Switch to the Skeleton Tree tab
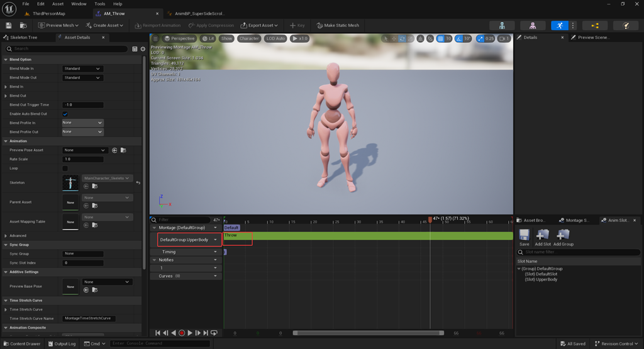Viewport: 644px width, 349px height. (x=23, y=37)
